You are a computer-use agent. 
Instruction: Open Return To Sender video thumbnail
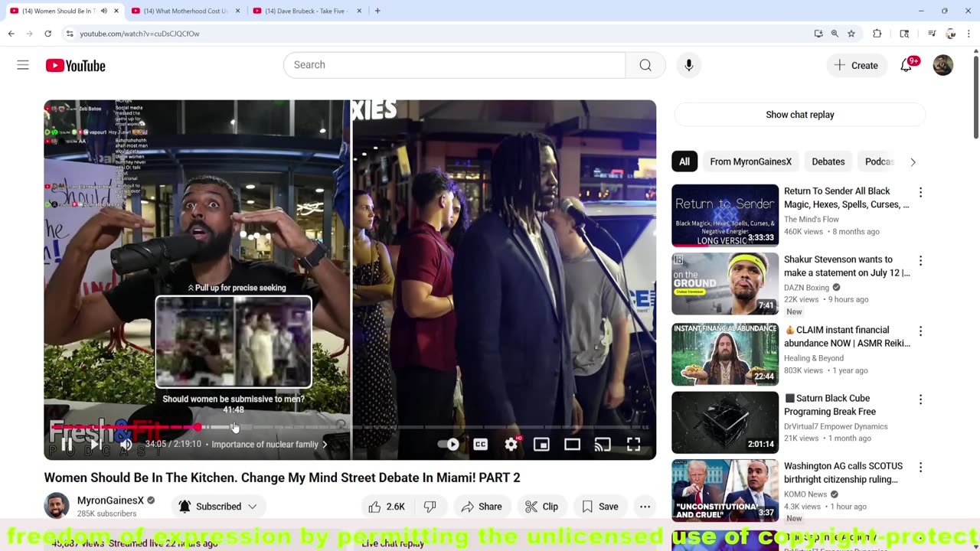tap(725, 215)
